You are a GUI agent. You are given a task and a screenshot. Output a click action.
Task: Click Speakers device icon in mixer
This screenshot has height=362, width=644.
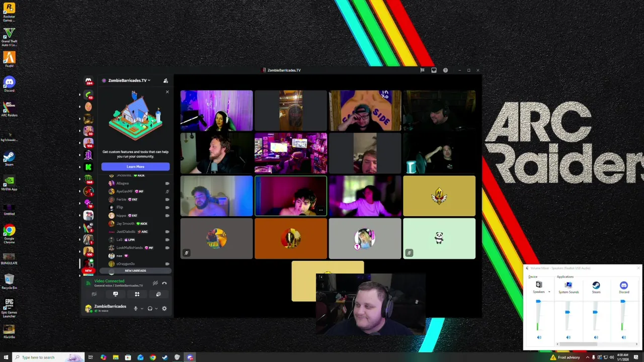(539, 285)
